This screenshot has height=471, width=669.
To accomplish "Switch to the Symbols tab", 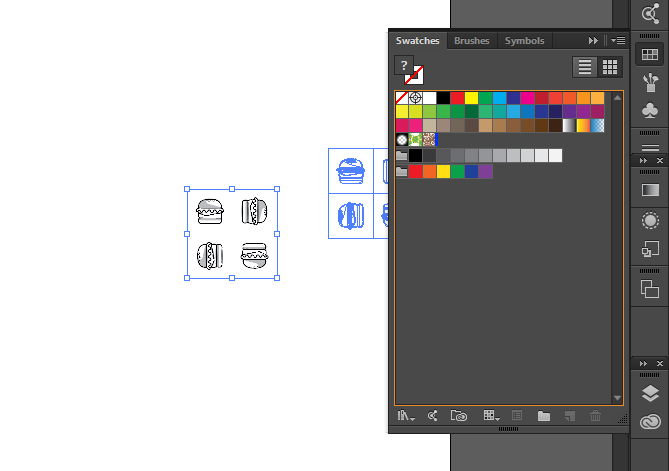I will [x=524, y=41].
